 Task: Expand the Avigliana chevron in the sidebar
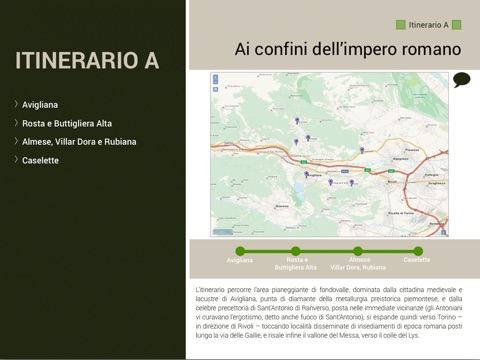[16, 104]
